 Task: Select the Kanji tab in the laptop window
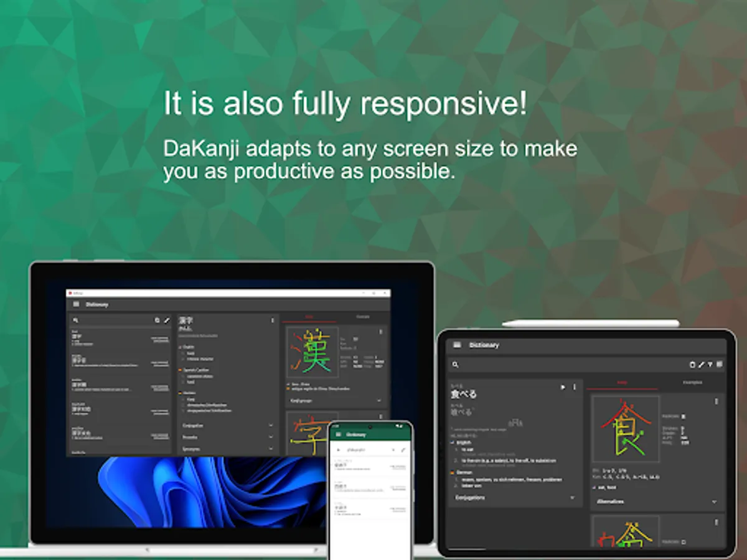tap(309, 317)
